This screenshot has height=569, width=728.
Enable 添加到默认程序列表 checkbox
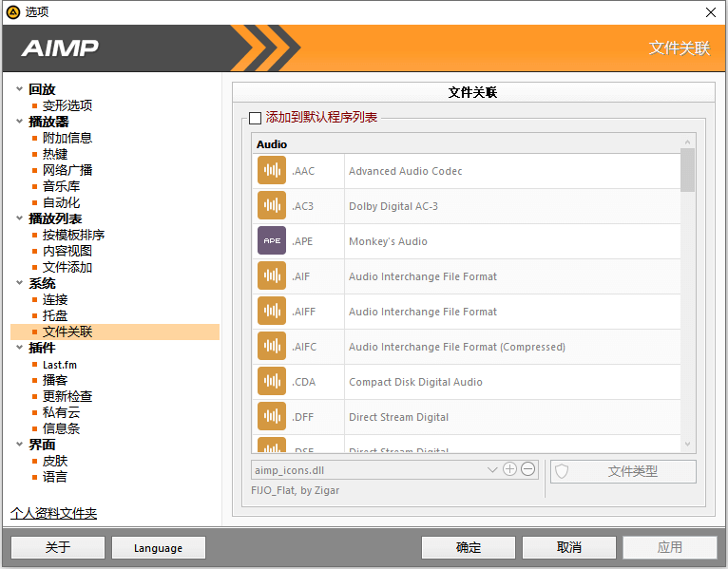pyautogui.click(x=255, y=118)
